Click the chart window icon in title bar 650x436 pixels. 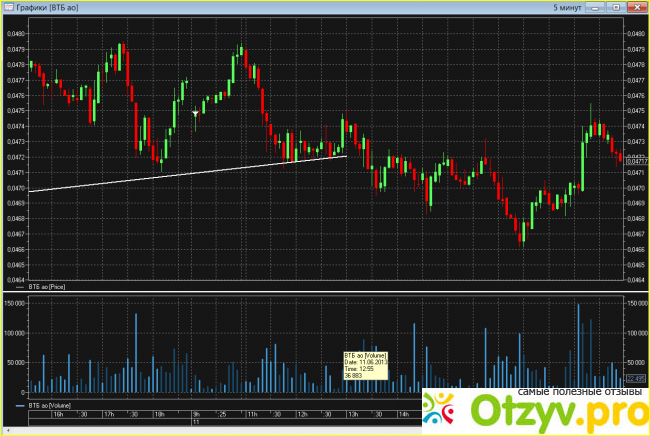tap(8, 7)
